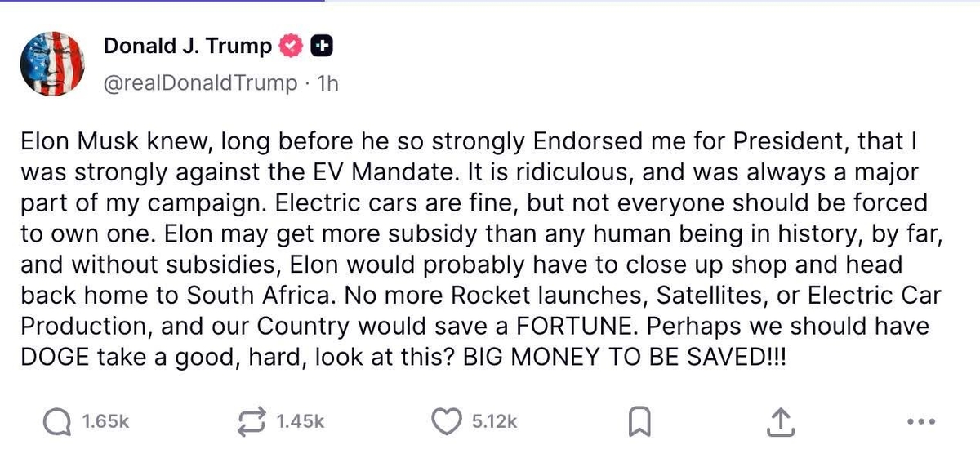The width and height of the screenshot is (980, 467).
Task: Click the red verified checkmark badge
Action: (290, 47)
